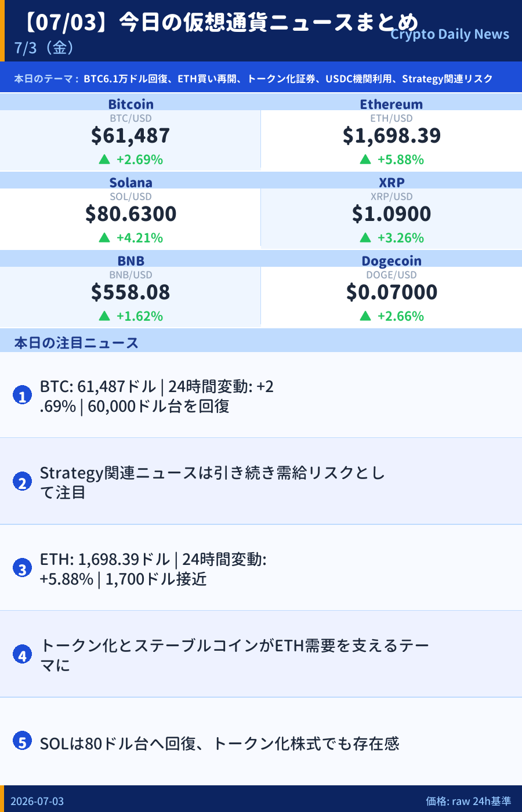Select the Bitcoin card header
Viewport: 522px width, 812px height.
[130, 103]
